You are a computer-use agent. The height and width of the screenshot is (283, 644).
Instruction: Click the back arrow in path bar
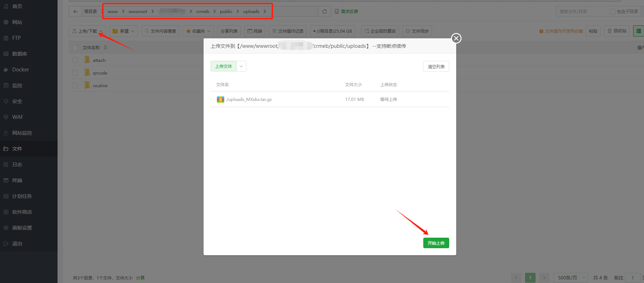tap(75, 12)
